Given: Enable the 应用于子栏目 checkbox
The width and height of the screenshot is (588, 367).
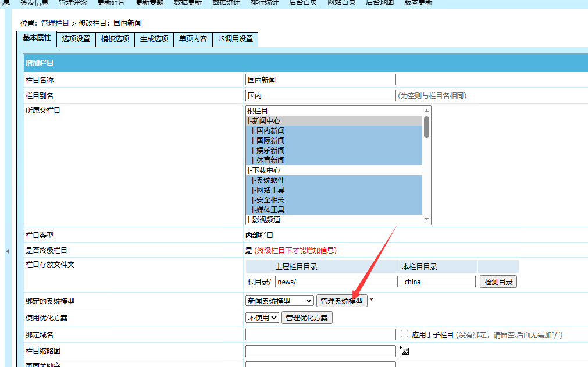Looking at the screenshot, I should tap(405, 334).
